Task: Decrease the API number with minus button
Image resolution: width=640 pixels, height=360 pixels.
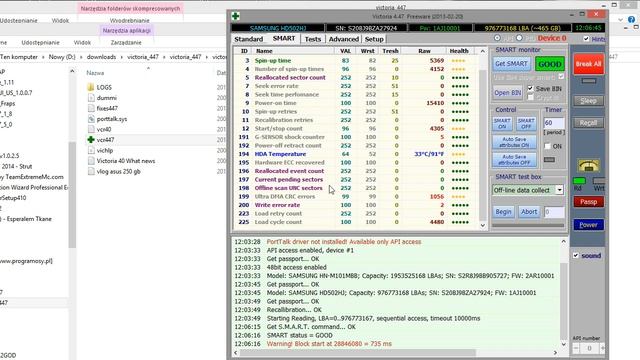Action: click(x=576, y=348)
